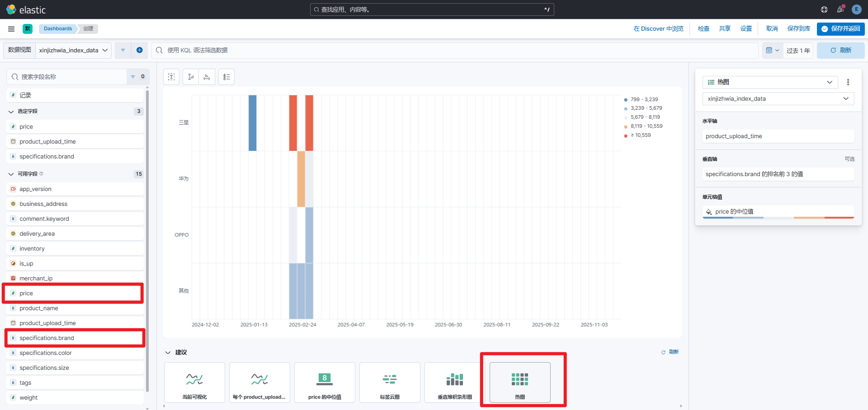Click the 创建 breadcrumb
Viewport: 868px width, 410px height.
click(88, 28)
